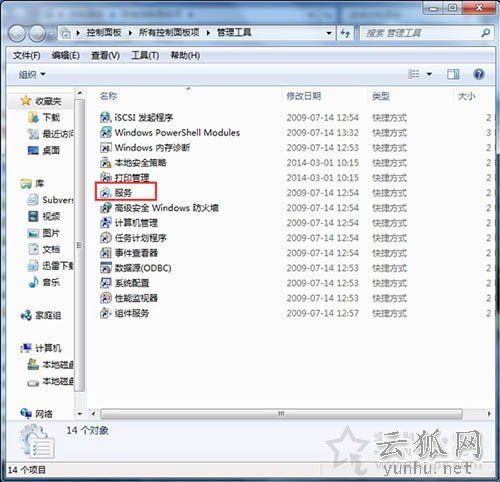Sort by the 名称 column header
500x482 pixels.
pyautogui.click(x=109, y=96)
